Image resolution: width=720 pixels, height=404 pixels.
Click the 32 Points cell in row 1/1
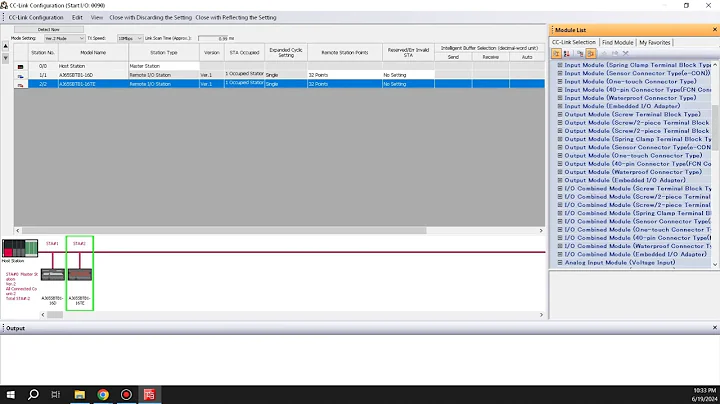point(345,75)
